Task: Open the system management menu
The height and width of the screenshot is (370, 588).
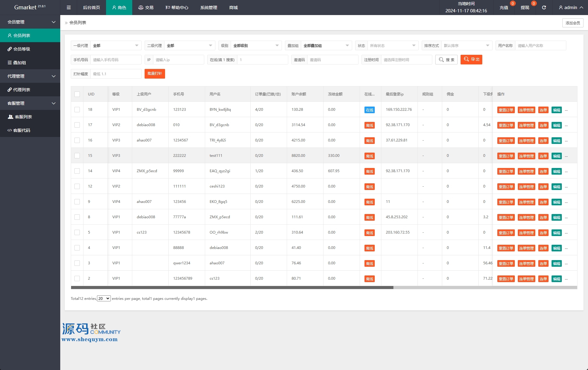Action: pos(208,8)
